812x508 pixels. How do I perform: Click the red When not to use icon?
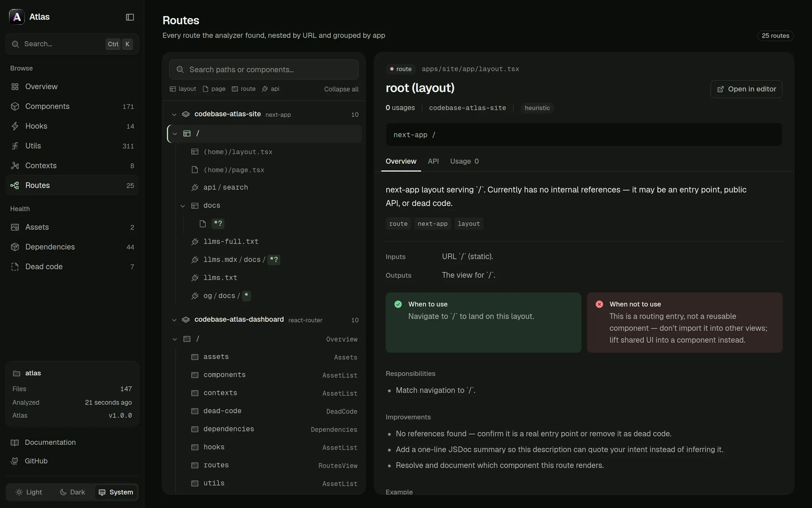click(x=599, y=304)
